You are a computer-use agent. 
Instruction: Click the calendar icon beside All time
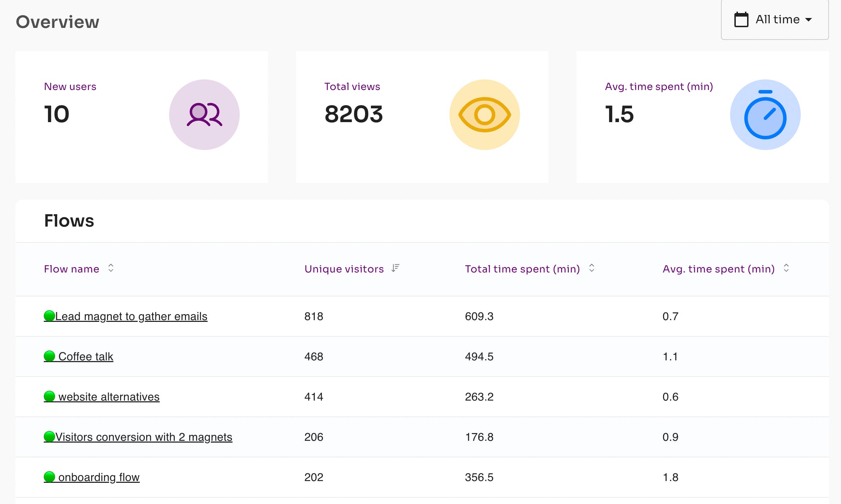click(741, 19)
